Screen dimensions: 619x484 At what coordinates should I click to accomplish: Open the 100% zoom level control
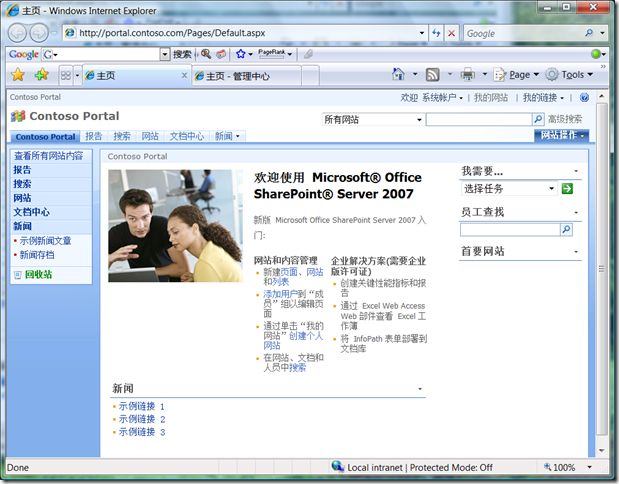pos(566,467)
